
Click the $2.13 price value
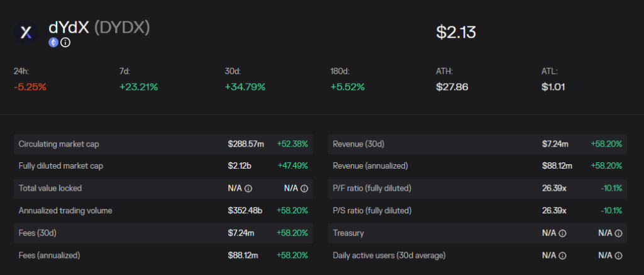pyautogui.click(x=456, y=33)
